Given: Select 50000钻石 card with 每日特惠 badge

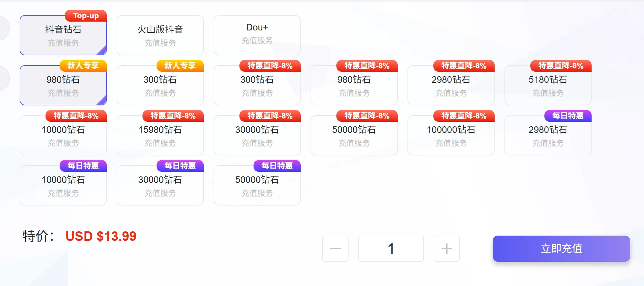Looking at the screenshot, I should point(257,186).
